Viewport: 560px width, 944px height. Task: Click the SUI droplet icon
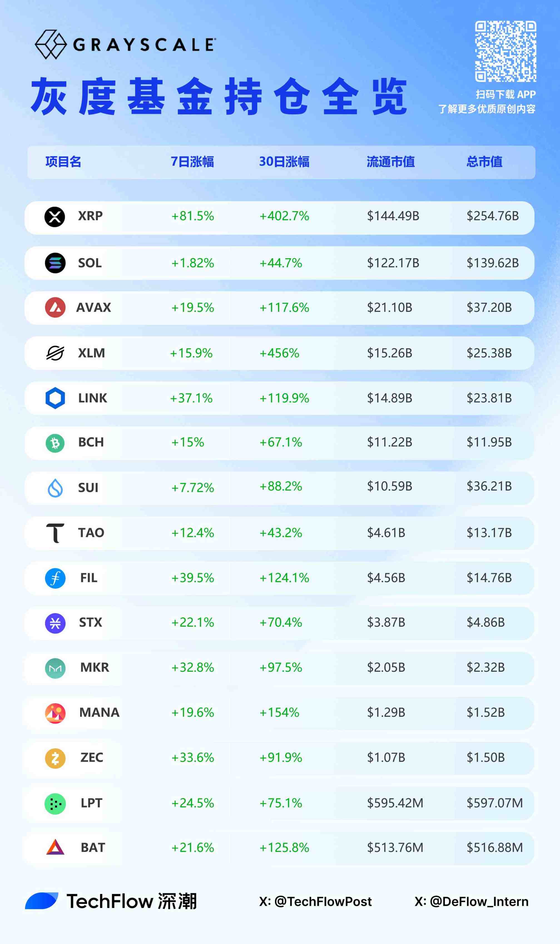pyautogui.click(x=55, y=488)
